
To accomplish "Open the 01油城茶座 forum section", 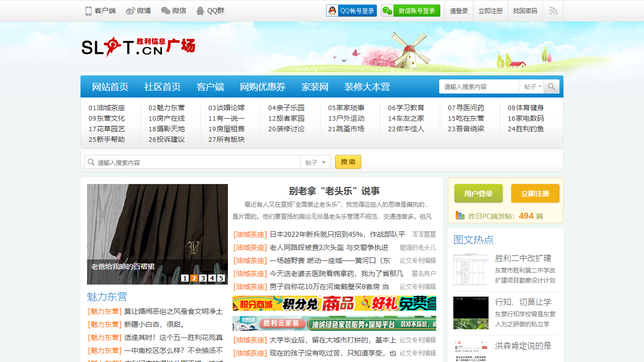I will tap(107, 108).
